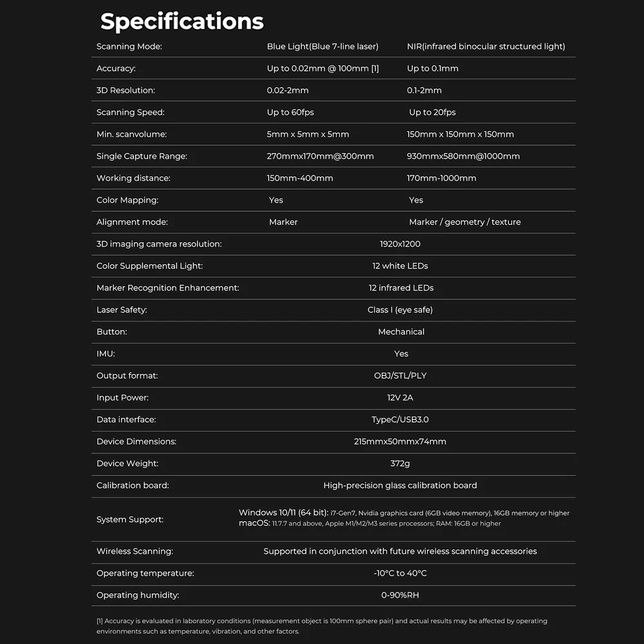644x644 pixels.
Task: Select the 1920x1200 camera resolution value
Action: (x=400, y=244)
